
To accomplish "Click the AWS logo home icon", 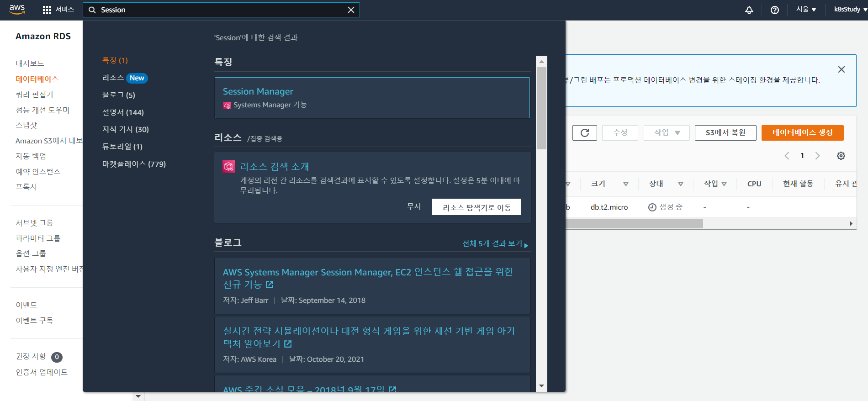I will point(17,10).
